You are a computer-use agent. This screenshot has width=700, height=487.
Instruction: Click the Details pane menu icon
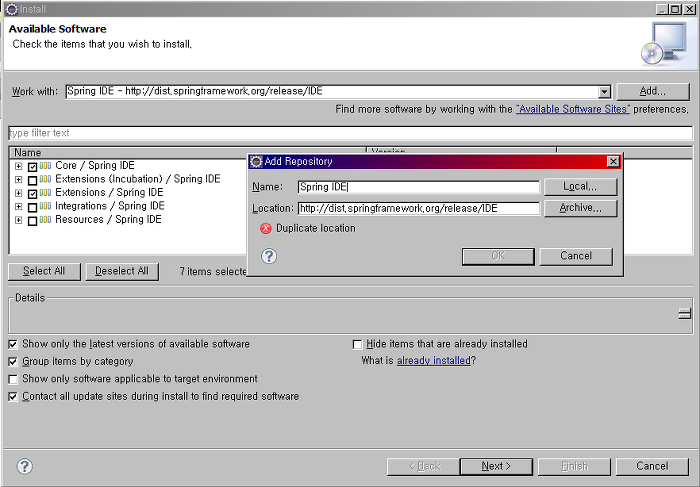pyautogui.click(x=684, y=313)
